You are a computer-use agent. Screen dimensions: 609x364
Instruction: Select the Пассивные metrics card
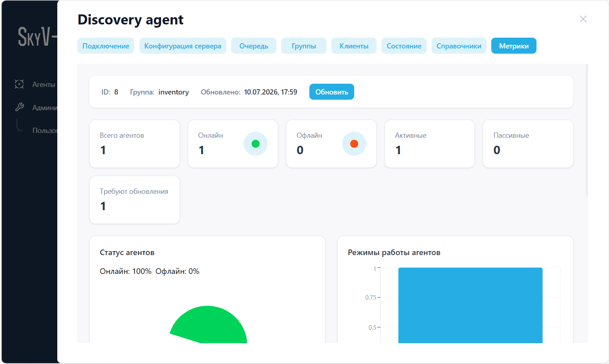[528, 144]
